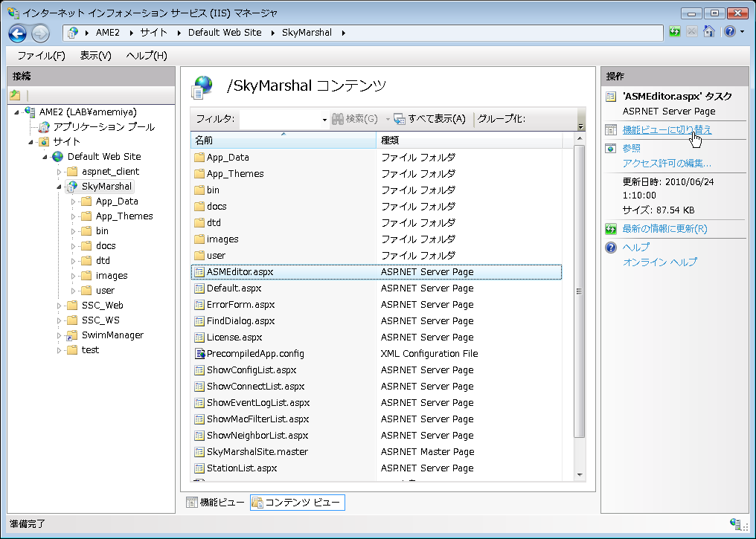756x539 pixels.
Task: Open the オンライン ヘルプ link
Action: pos(659,262)
